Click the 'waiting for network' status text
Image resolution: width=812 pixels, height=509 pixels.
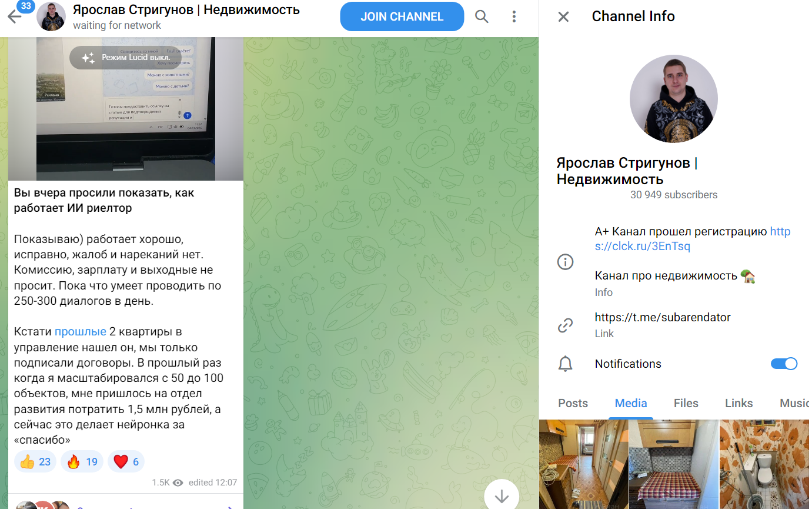(117, 25)
